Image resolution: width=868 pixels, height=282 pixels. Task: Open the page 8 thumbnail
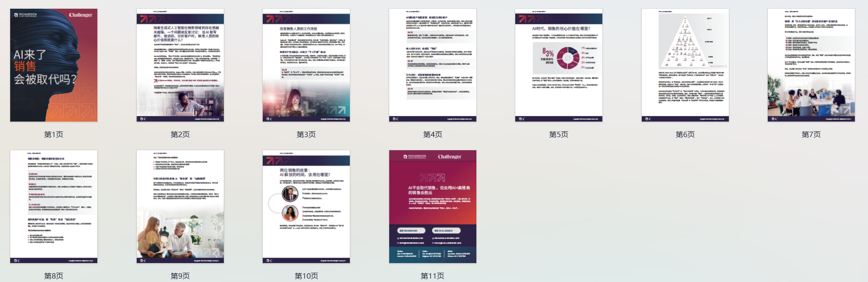point(54,207)
